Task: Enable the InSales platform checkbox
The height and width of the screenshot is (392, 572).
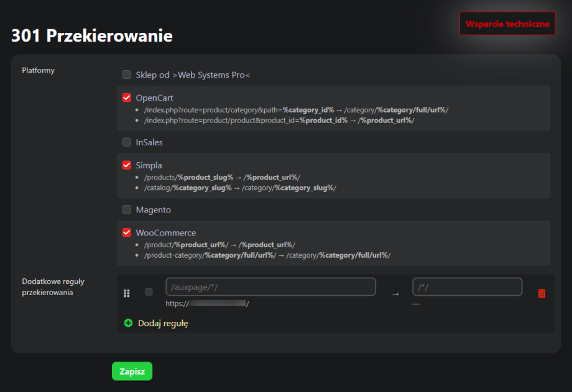Action: click(127, 142)
